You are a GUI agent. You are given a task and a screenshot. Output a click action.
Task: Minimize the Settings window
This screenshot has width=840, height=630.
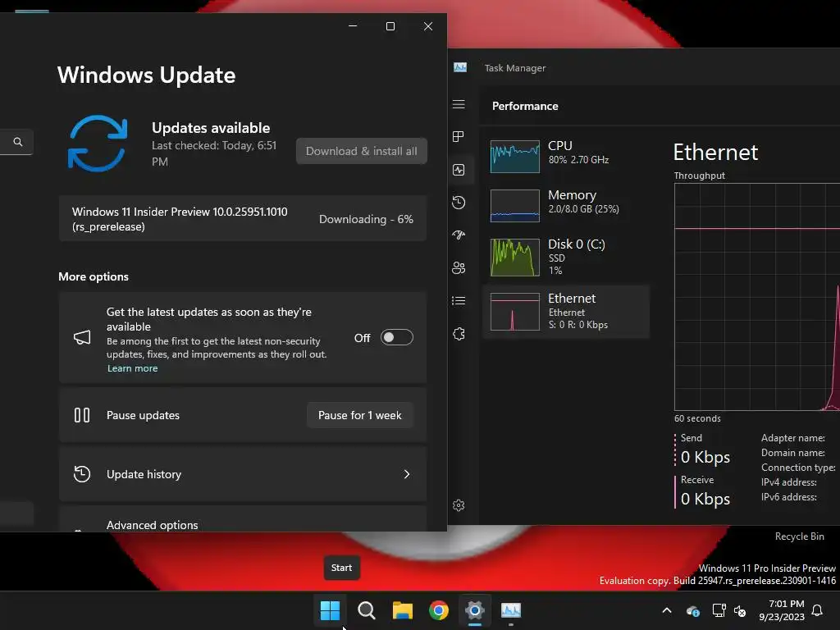(353, 26)
